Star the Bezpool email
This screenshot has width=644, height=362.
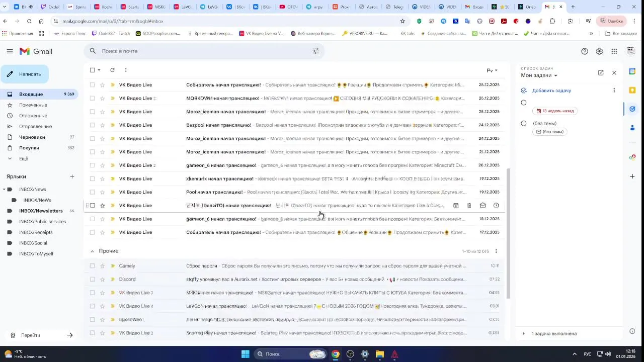[102, 125]
